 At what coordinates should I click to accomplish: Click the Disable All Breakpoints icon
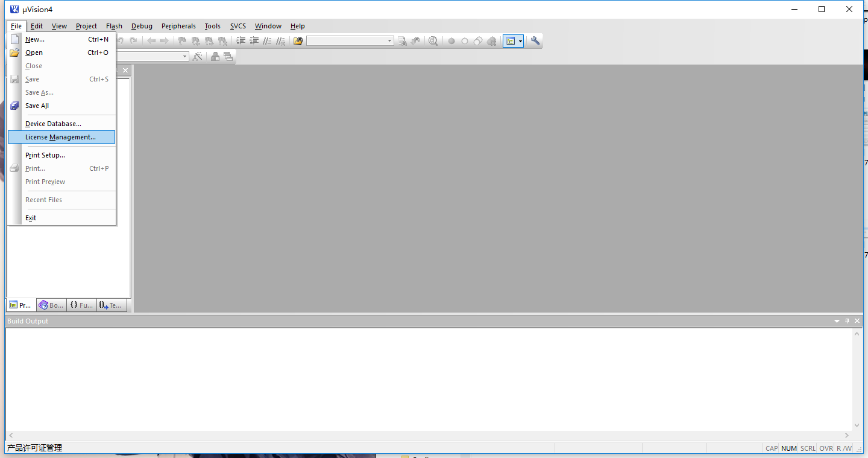(478, 41)
